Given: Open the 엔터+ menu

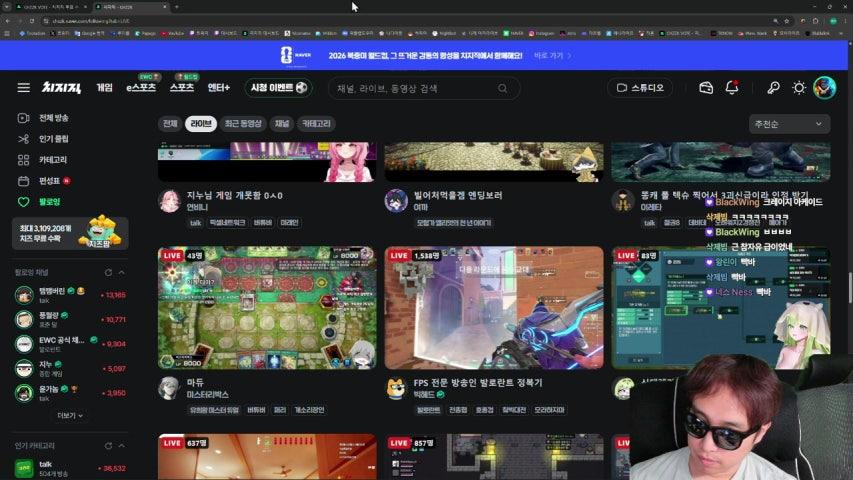Looking at the screenshot, I should coord(219,88).
